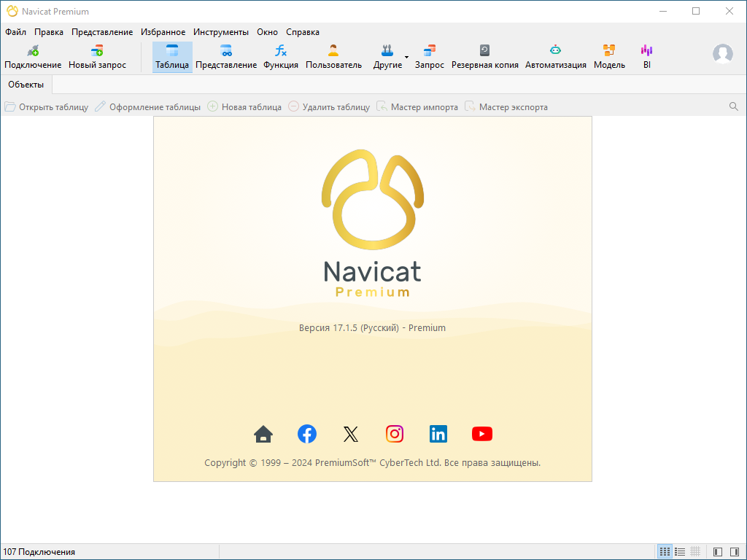Viewport: 747px width, 560px height.
Task: Open the Пользователь toolbar icon
Action: [x=333, y=57]
